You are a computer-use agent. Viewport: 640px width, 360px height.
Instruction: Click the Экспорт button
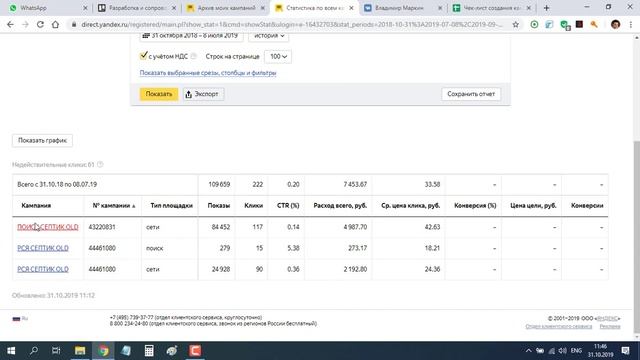(203, 94)
